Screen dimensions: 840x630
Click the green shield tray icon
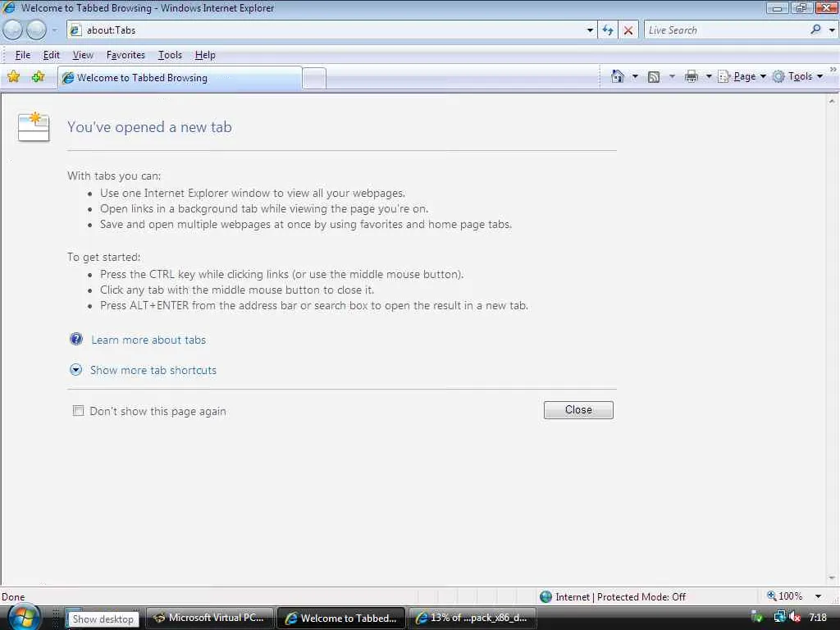pyautogui.click(x=757, y=617)
